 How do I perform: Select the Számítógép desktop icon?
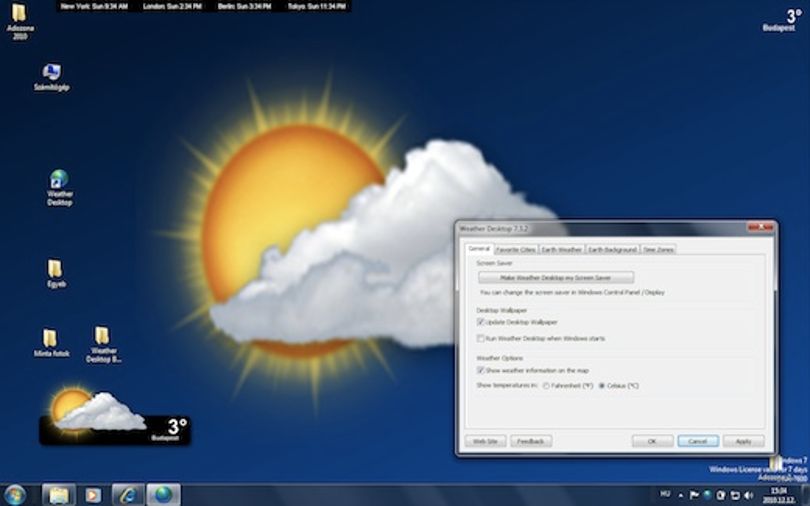[x=52, y=77]
